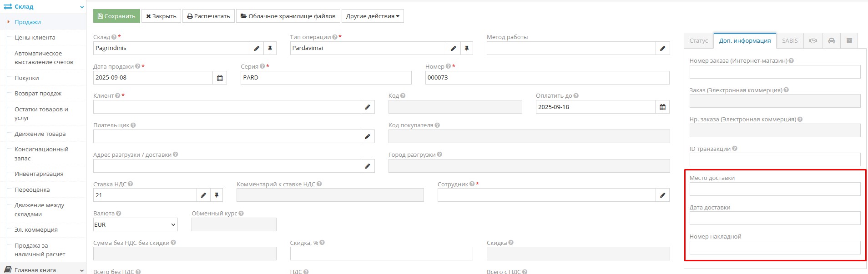Viewport: 868px width, 274px height.
Task: Click the Место доставки input field
Action: tap(775, 189)
